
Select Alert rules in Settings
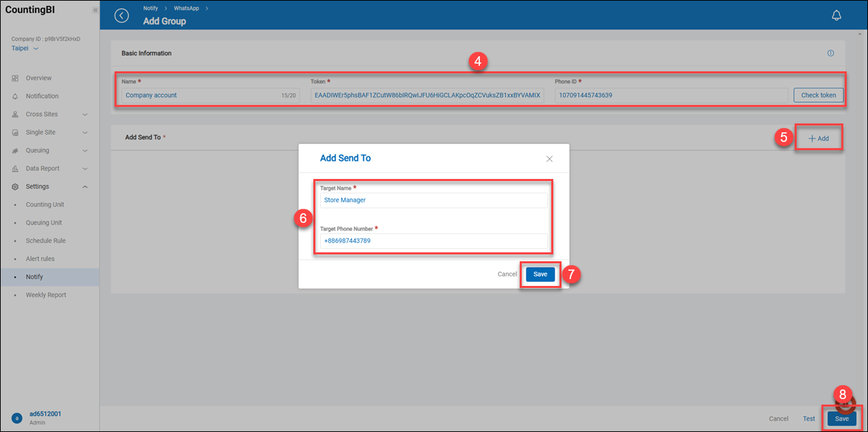[x=40, y=259]
